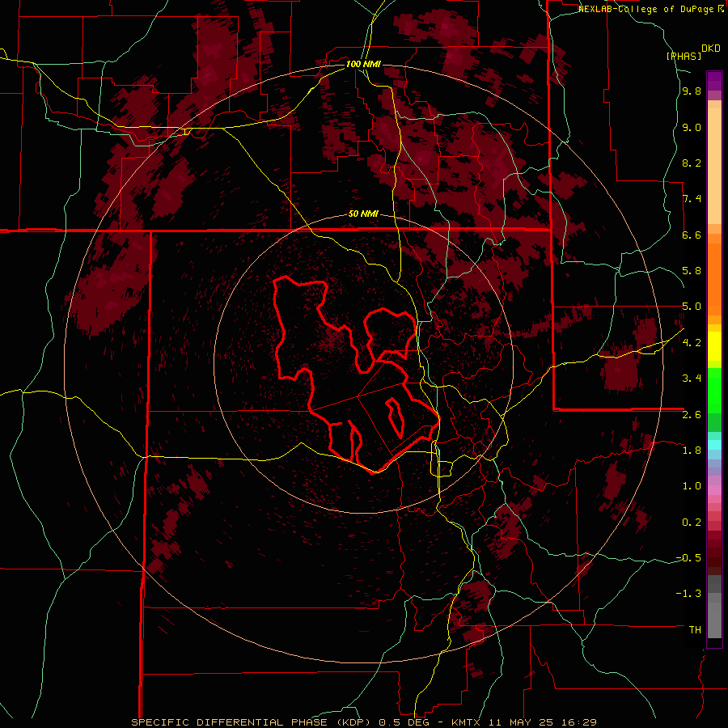Click the 5.0 scale value
The width and height of the screenshot is (728, 728).
[x=692, y=307]
